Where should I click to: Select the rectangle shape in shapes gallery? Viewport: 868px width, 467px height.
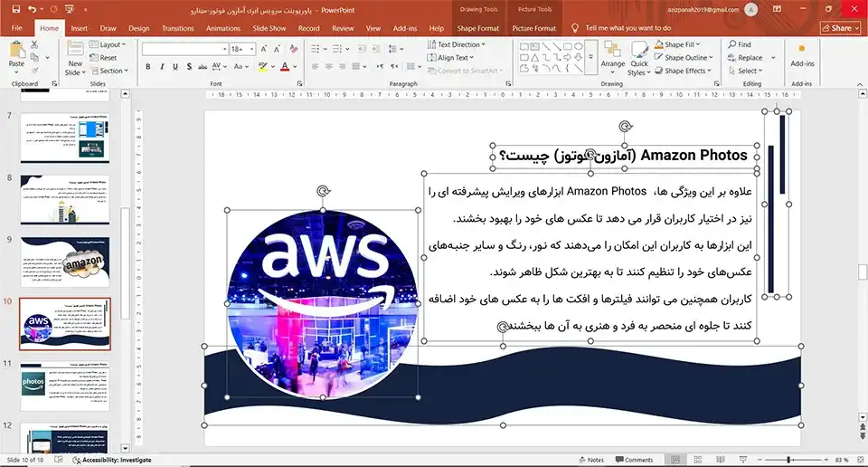tap(568, 46)
